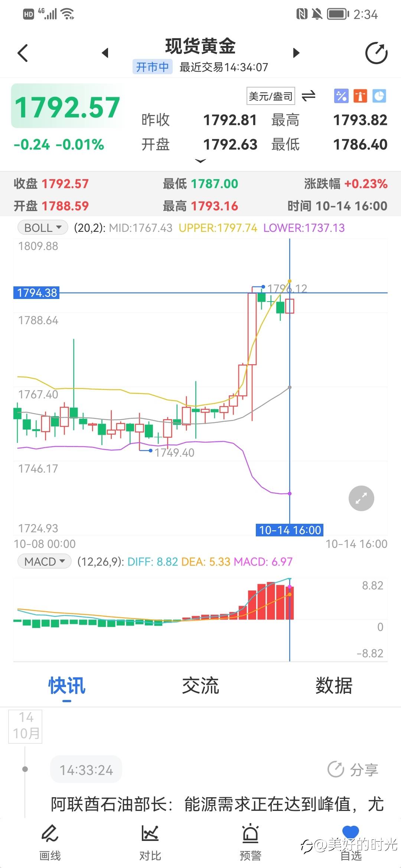This screenshot has height=868, width=401.
Task: Tap the UPPER:1797.74 indicator value
Action: [x=218, y=228]
